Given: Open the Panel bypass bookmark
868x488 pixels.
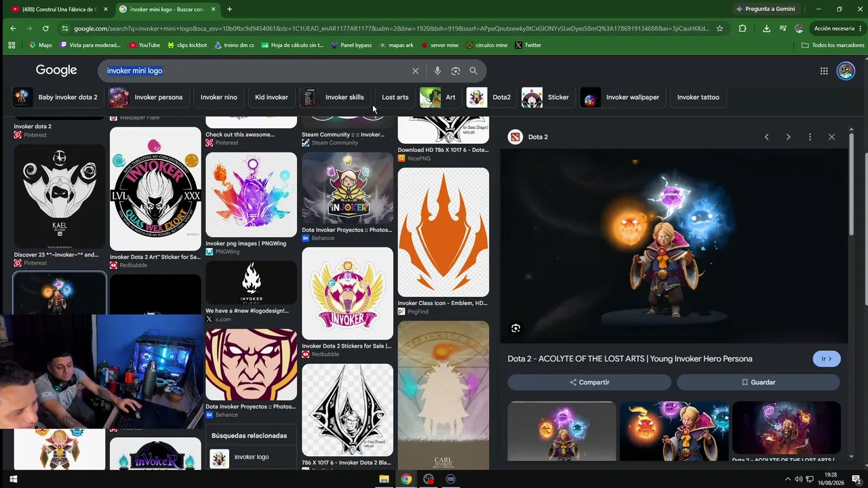Looking at the screenshot, I should pyautogui.click(x=351, y=45).
